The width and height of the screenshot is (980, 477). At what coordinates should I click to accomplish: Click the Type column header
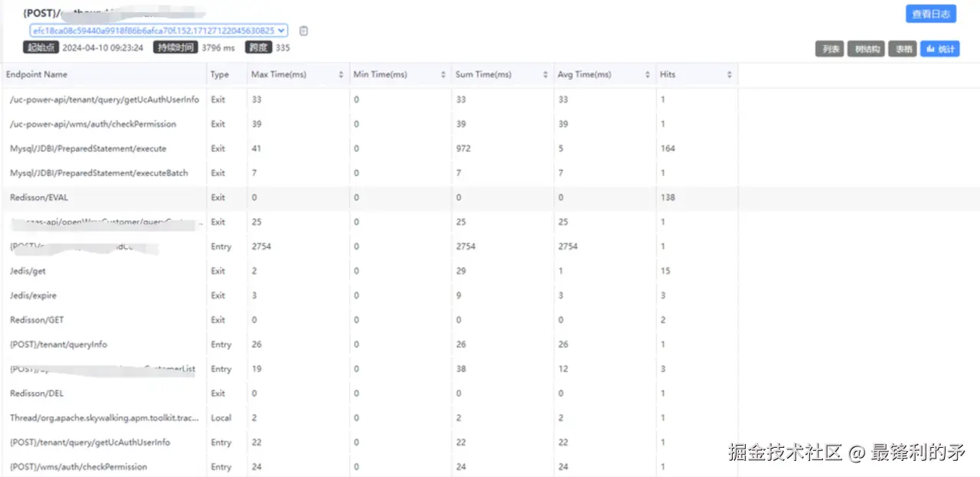point(220,75)
